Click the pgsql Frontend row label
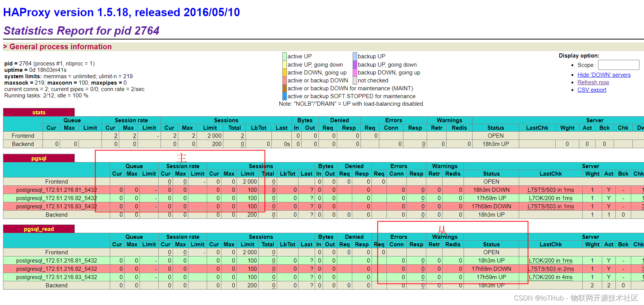 pos(56,182)
